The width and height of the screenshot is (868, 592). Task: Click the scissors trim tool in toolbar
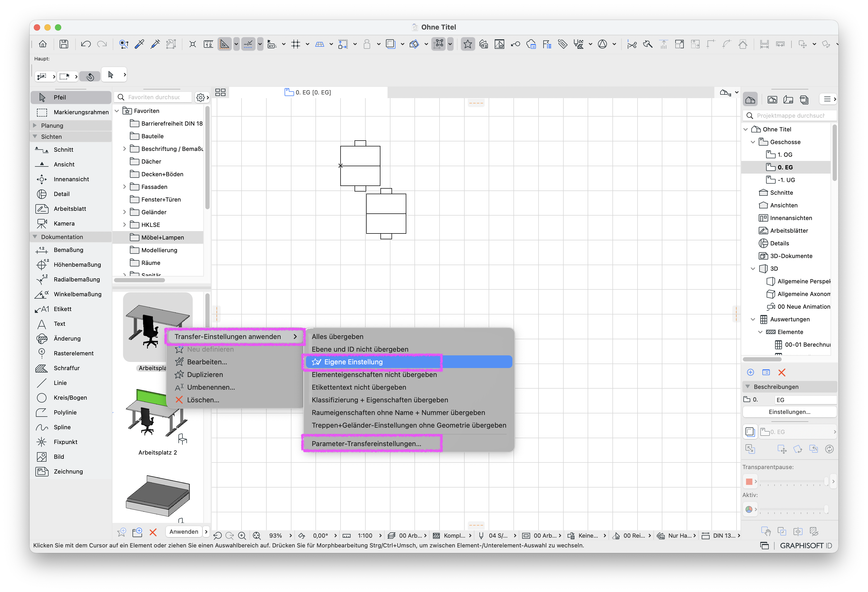coord(631,44)
